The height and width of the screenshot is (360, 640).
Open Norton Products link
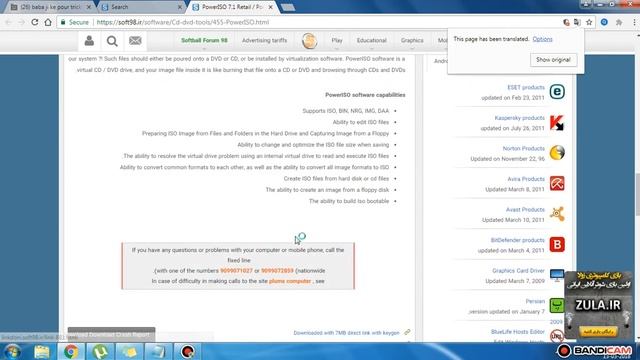click(524, 149)
